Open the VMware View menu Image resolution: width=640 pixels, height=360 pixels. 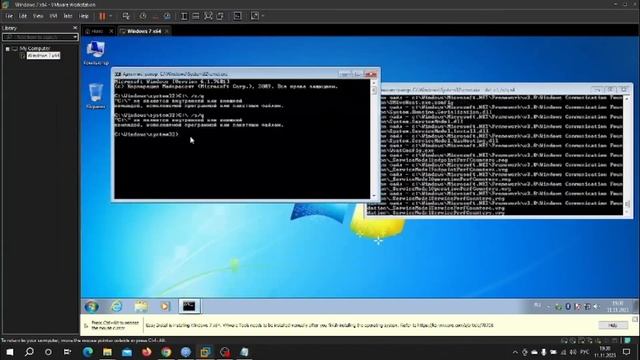click(x=38, y=16)
